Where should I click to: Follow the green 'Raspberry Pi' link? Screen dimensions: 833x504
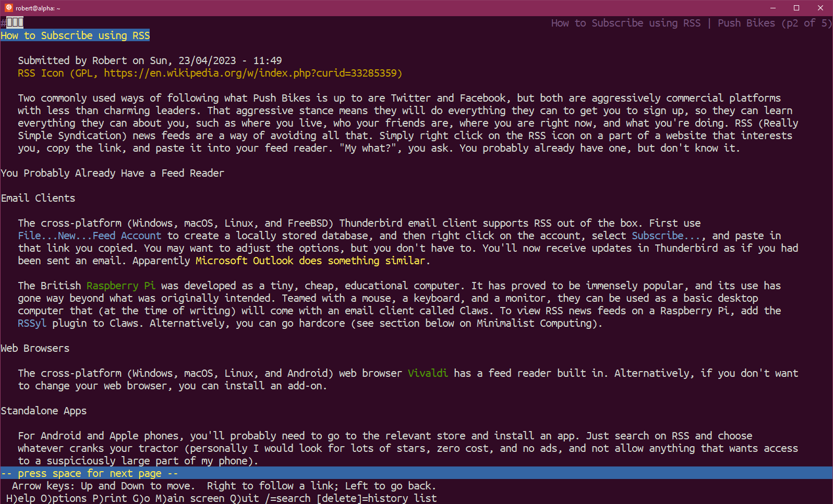click(120, 286)
